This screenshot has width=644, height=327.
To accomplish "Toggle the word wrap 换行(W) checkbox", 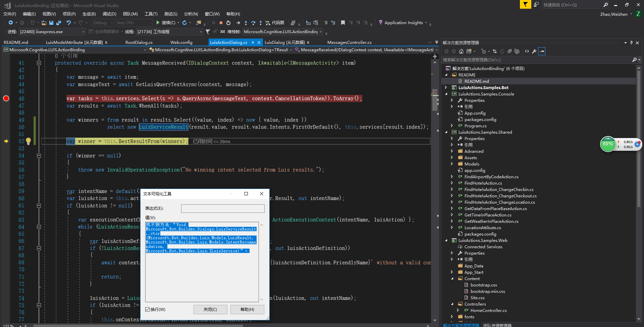I will point(148,310).
